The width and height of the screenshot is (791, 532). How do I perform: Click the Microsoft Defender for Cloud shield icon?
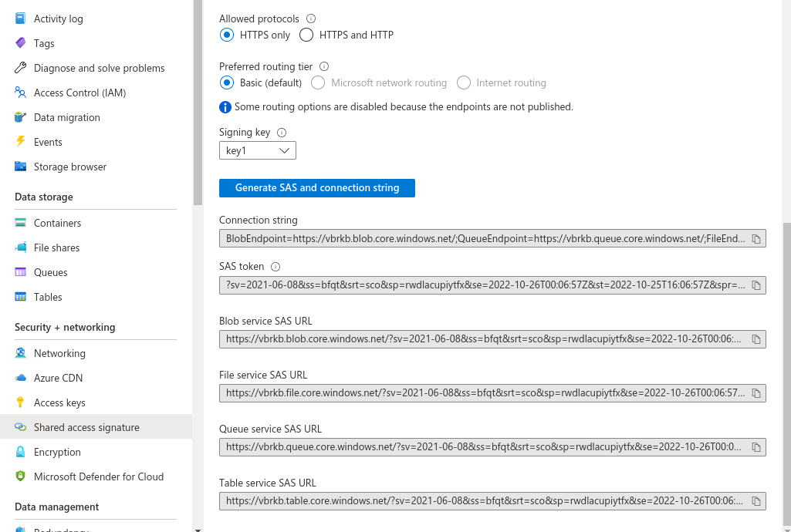click(20, 476)
